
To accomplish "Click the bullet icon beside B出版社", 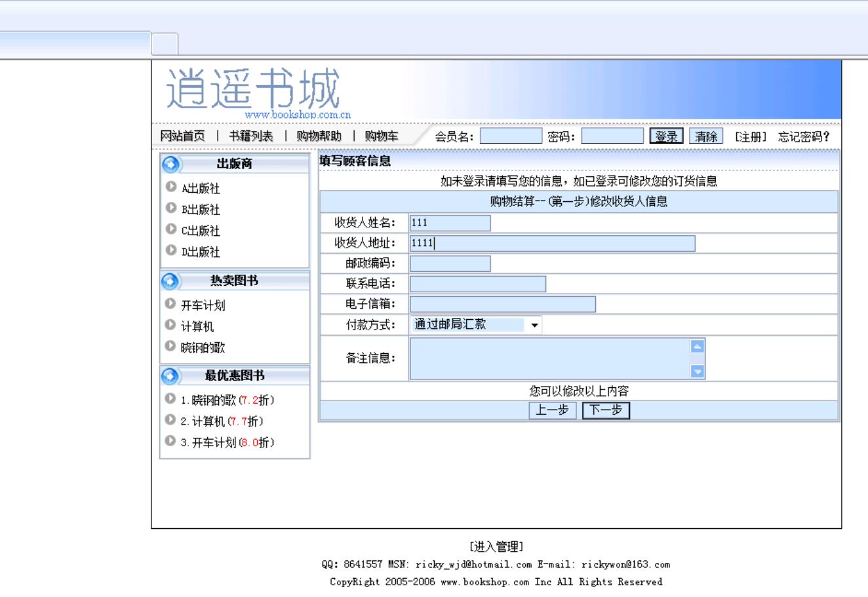I will coord(171,208).
